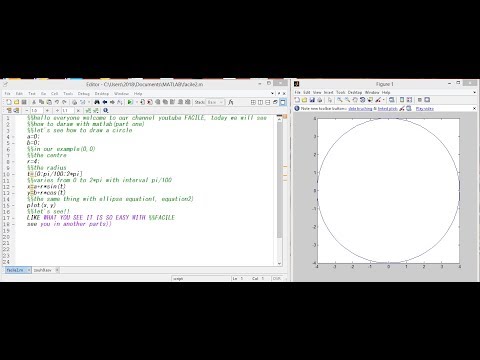
Task: Open function browser fx icon
Action: tap(230, 102)
